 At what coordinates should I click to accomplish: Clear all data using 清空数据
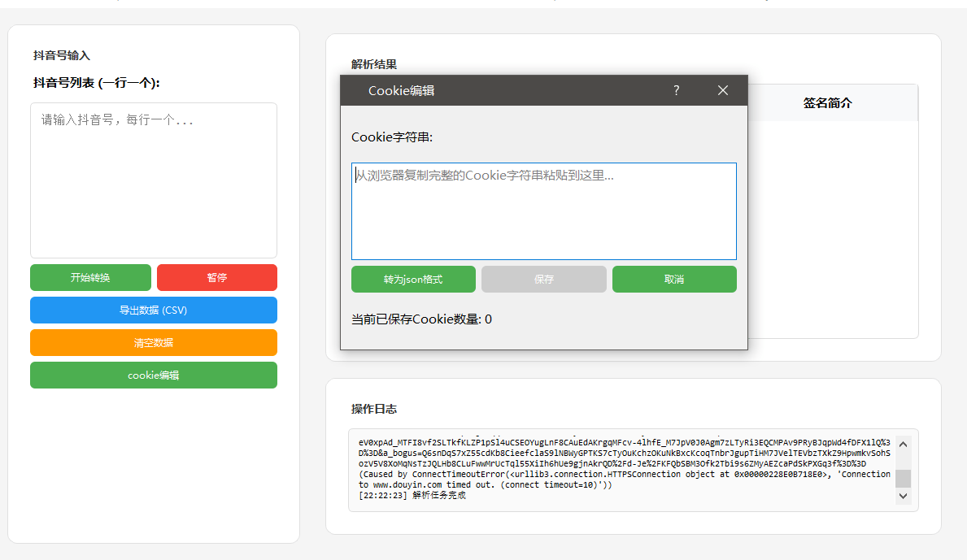click(x=153, y=342)
